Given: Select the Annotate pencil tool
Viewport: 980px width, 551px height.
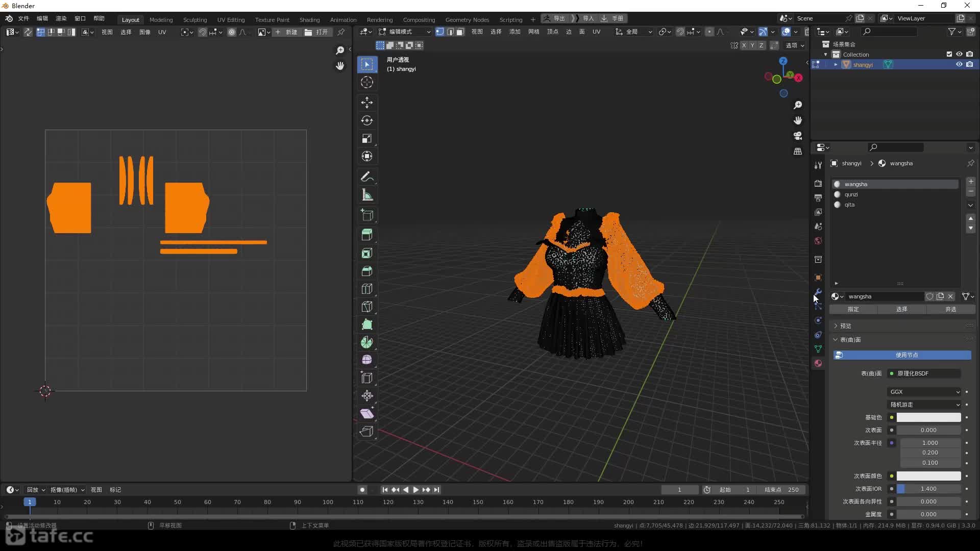Looking at the screenshot, I should pos(367,177).
